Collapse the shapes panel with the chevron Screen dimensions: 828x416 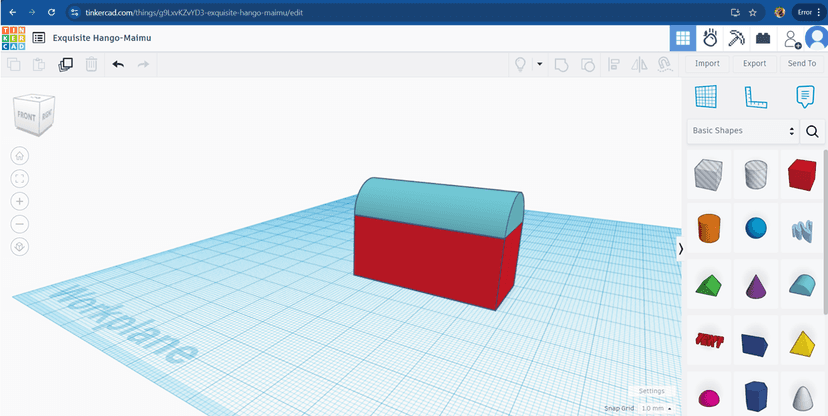(x=681, y=248)
